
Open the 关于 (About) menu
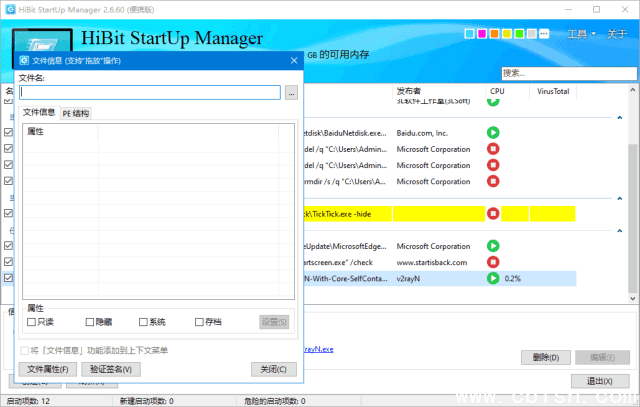click(x=616, y=34)
